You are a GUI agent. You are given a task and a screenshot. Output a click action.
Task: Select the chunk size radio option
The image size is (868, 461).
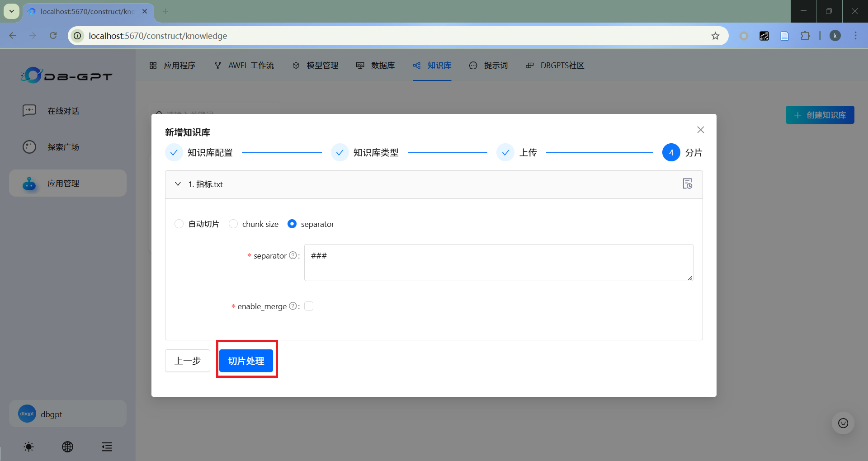pyautogui.click(x=233, y=224)
